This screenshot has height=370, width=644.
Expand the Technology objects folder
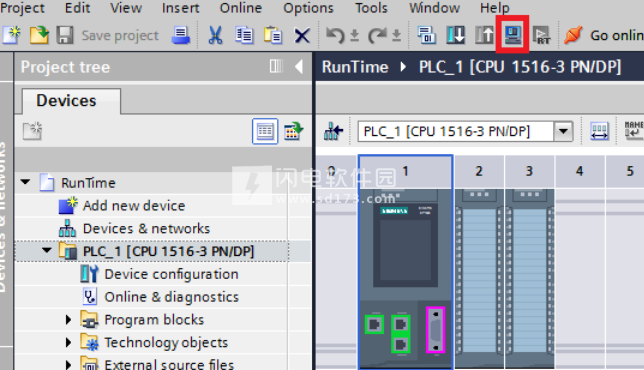68,342
